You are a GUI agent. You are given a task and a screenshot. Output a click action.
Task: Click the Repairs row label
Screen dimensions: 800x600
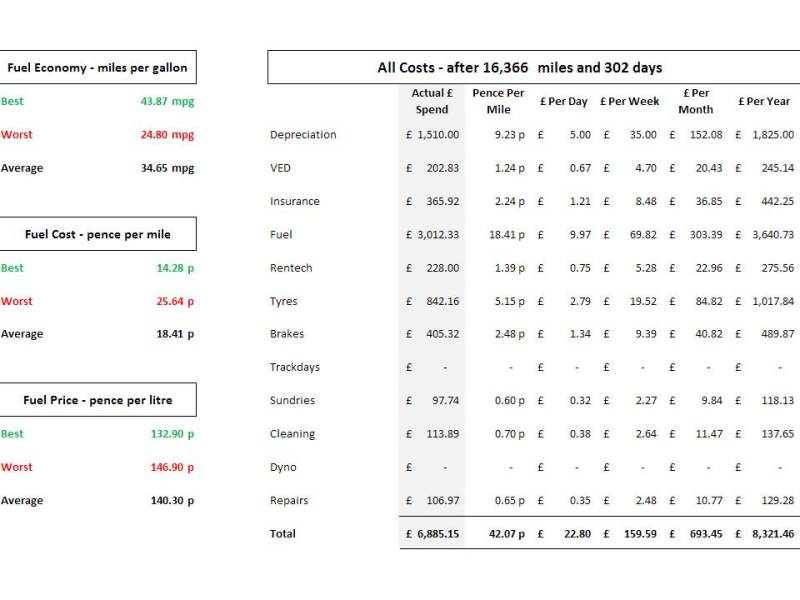289,500
